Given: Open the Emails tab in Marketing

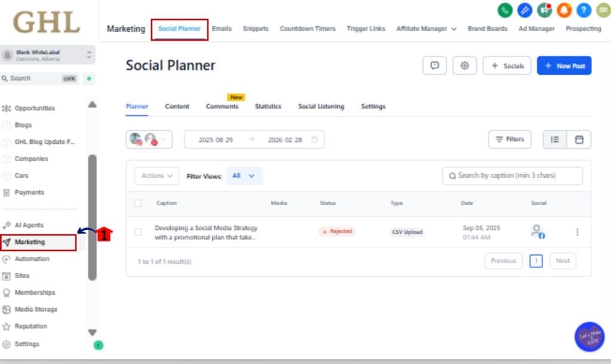Looking at the screenshot, I should (221, 29).
